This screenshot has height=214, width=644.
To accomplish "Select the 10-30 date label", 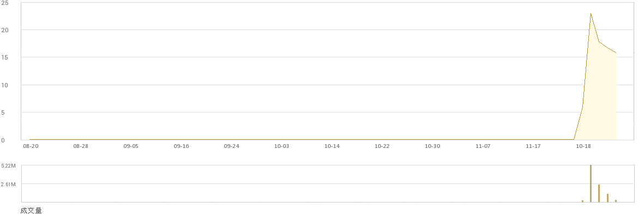I will [432, 146].
